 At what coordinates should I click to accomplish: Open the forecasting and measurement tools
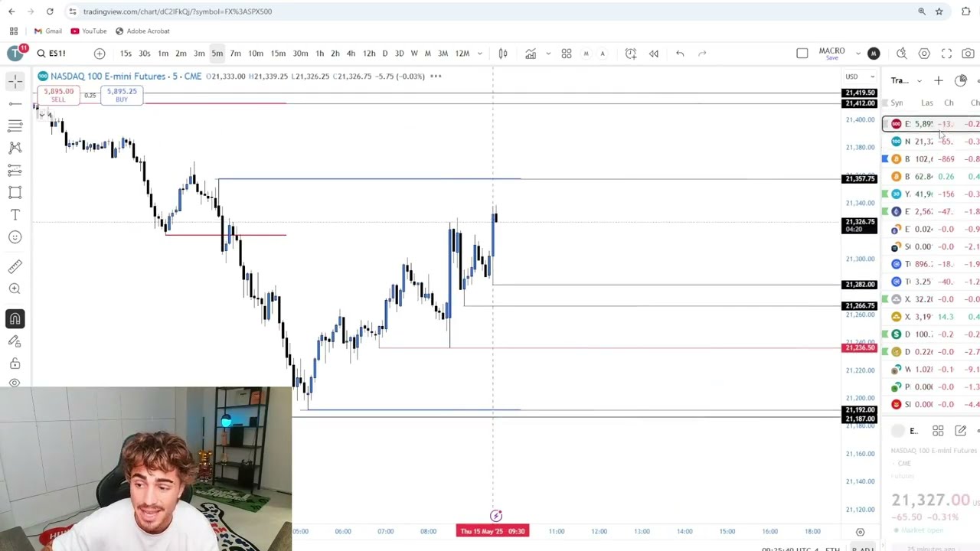[15, 170]
